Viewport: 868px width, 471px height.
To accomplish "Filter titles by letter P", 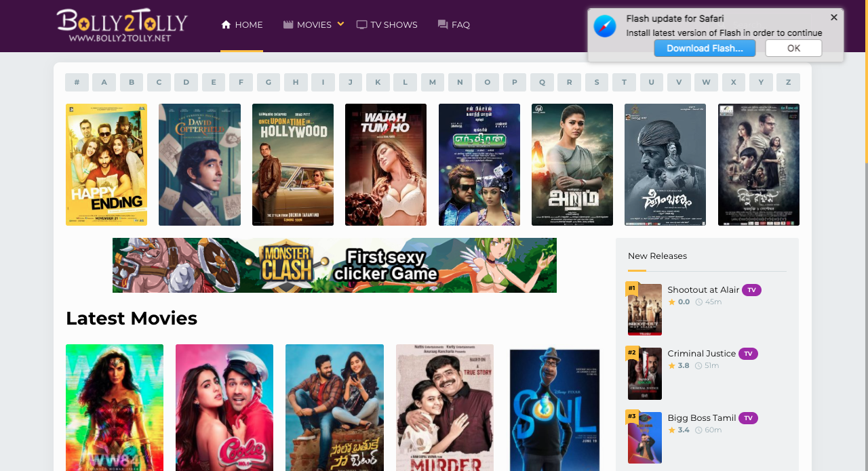I will (x=515, y=82).
